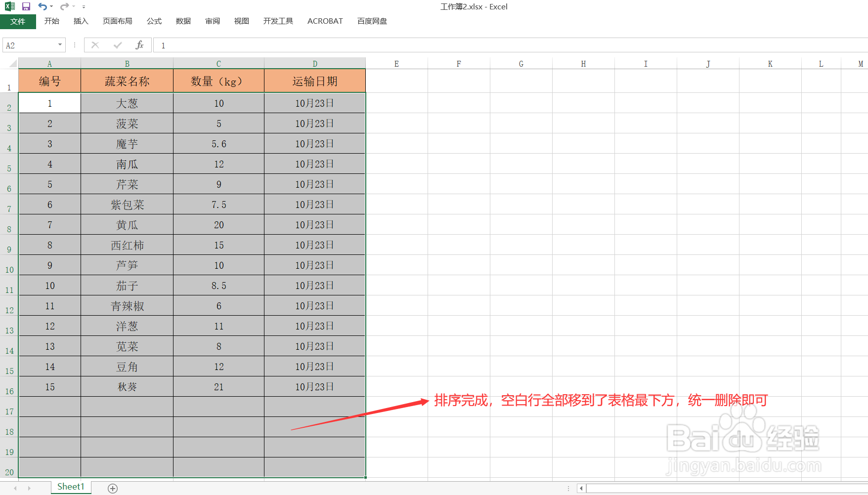Viewport: 868px width, 495px height.
Task: Click the formula bar input field
Action: coord(511,45)
